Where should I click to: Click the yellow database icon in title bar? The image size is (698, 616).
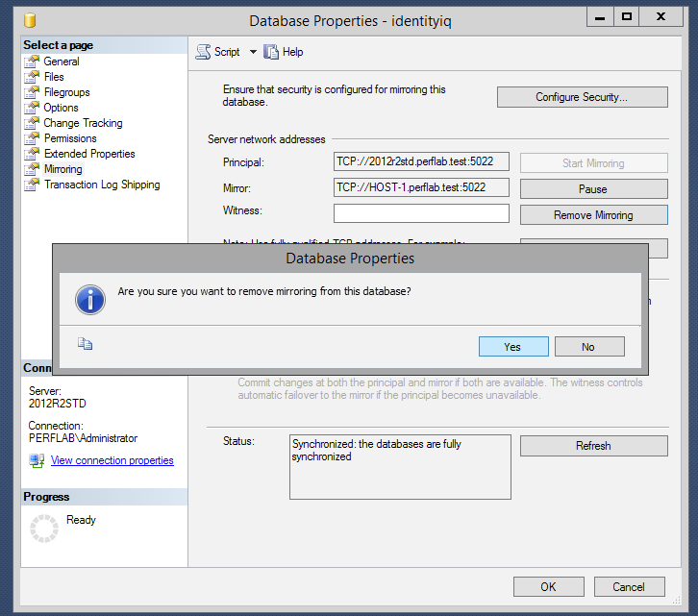30,20
